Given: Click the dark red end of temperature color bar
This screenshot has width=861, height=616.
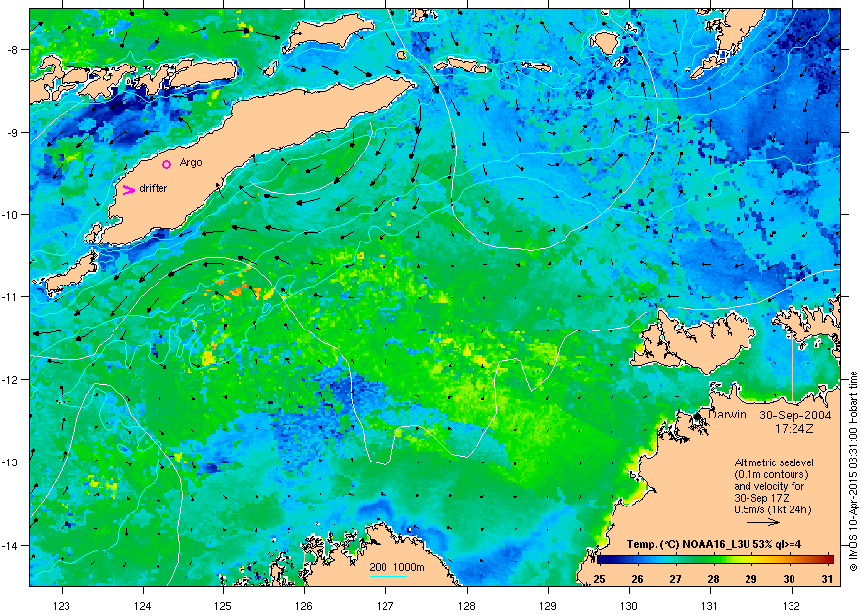Looking at the screenshot, I should coord(829,560).
